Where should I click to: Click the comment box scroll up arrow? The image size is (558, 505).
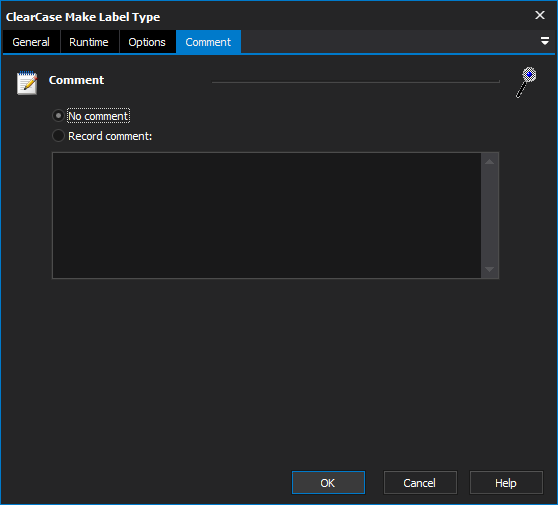(x=489, y=162)
